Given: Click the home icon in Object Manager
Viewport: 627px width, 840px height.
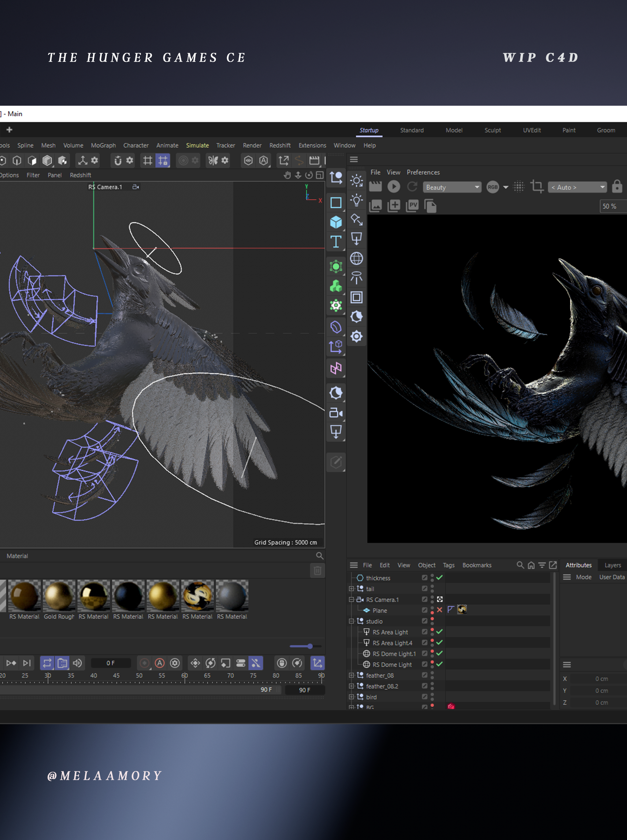Looking at the screenshot, I should point(531,565).
